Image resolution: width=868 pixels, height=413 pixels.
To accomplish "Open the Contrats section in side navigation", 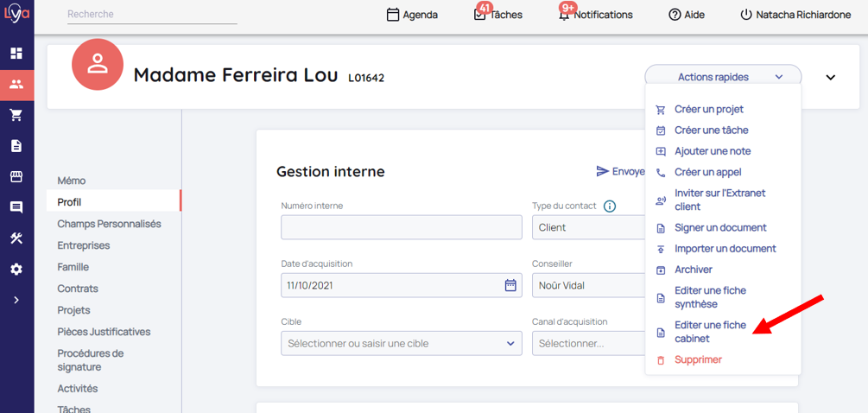I will tap(78, 289).
